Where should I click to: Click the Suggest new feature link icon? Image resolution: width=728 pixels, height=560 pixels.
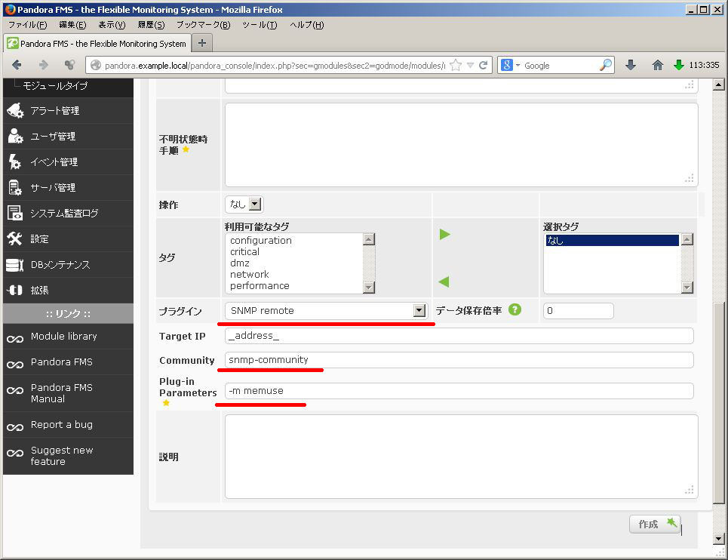(15, 453)
